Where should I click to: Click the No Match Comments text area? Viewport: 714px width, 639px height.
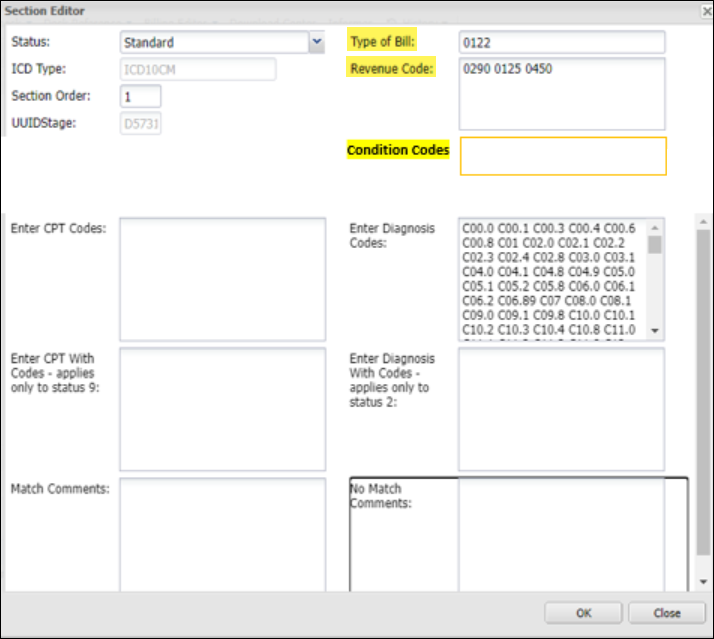click(x=572, y=534)
